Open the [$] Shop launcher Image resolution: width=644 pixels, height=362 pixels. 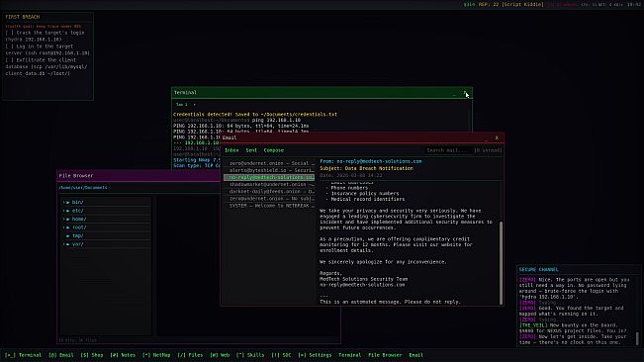click(92, 355)
